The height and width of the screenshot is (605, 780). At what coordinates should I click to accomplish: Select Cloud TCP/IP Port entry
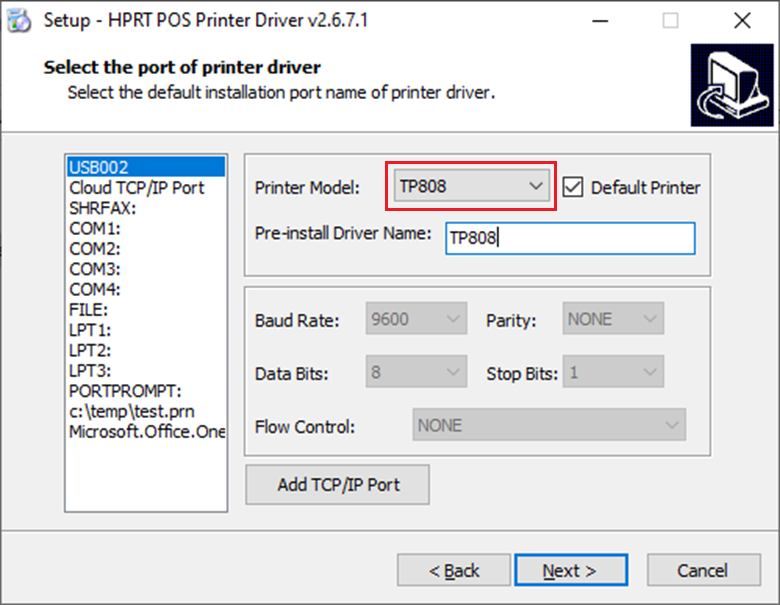coord(136,187)
